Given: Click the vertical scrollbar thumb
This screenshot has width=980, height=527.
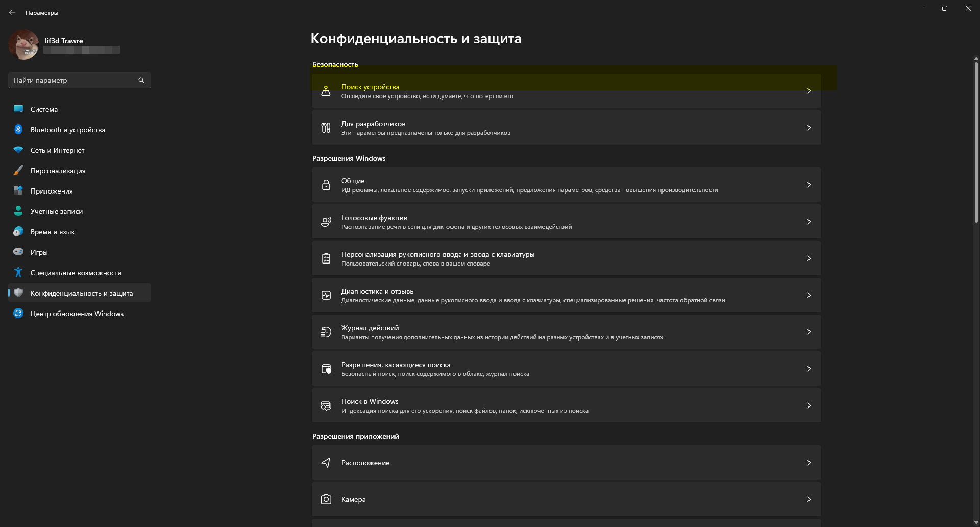Looking at the screenshot, I should (x=976, y=142).
